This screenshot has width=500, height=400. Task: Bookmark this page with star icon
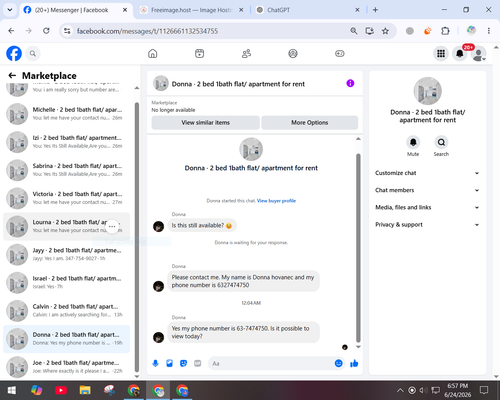click(x=385, y=31)
